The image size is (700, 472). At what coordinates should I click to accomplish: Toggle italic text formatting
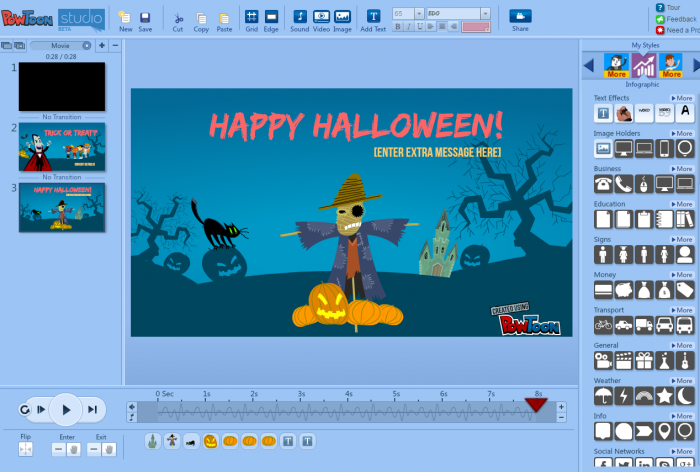[x=408, y=27]
